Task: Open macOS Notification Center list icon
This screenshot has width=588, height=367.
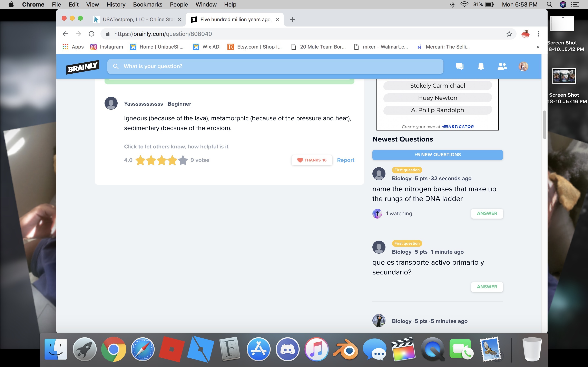Action: click(575, 5)
